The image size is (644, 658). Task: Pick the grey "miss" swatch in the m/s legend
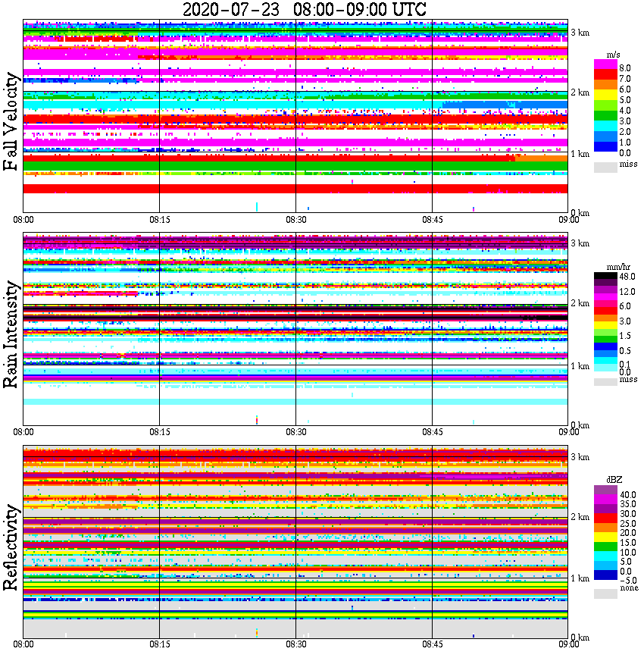tap(605, 167)
